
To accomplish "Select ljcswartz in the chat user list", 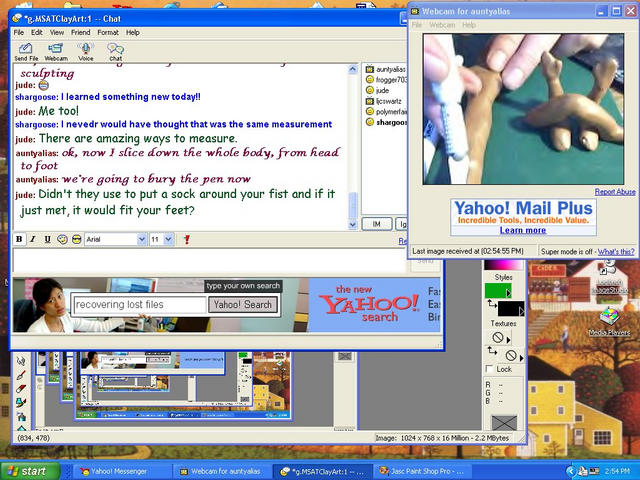I will click(x=384, y=101).
